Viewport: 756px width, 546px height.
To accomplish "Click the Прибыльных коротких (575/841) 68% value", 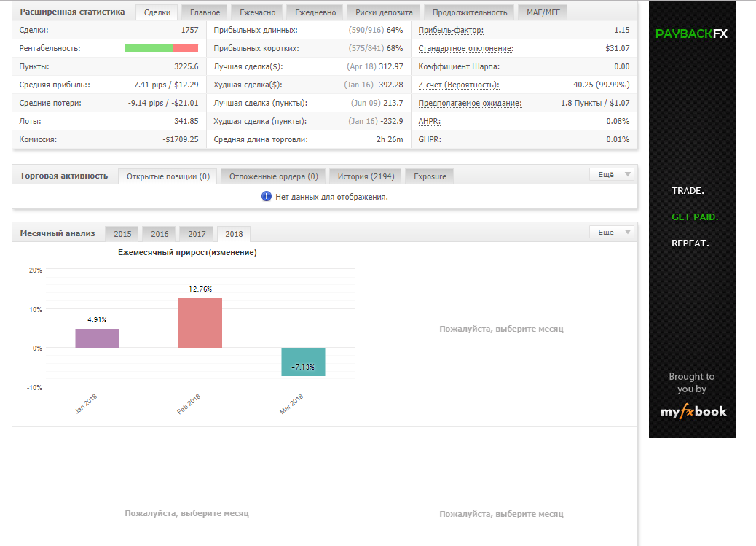I will point(376,48).
